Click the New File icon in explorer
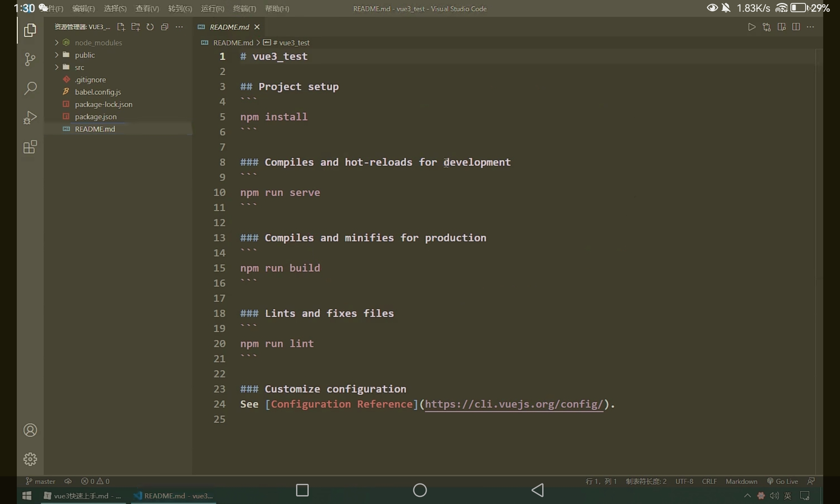The width and height of the screenshot is (840, 504). pos(121,27)
